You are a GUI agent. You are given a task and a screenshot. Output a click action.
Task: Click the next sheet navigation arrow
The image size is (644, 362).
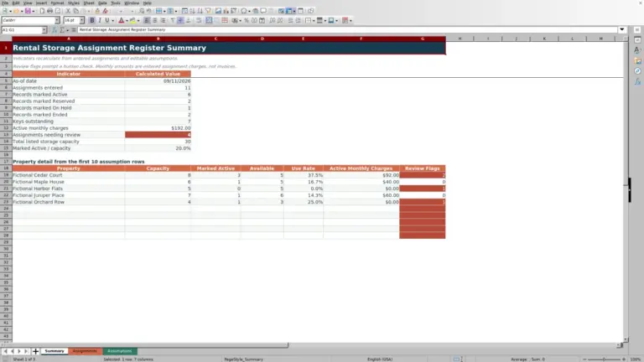point(19,351)
